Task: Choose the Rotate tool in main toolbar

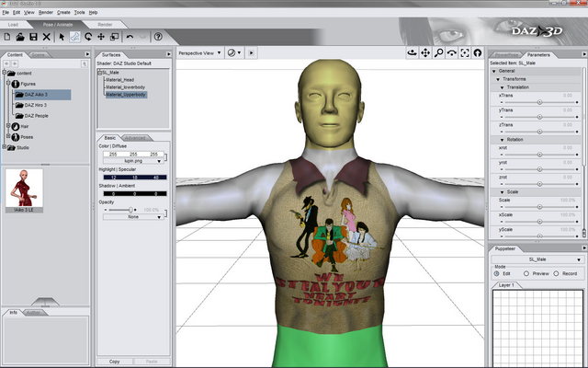Action: pos(88,37)
